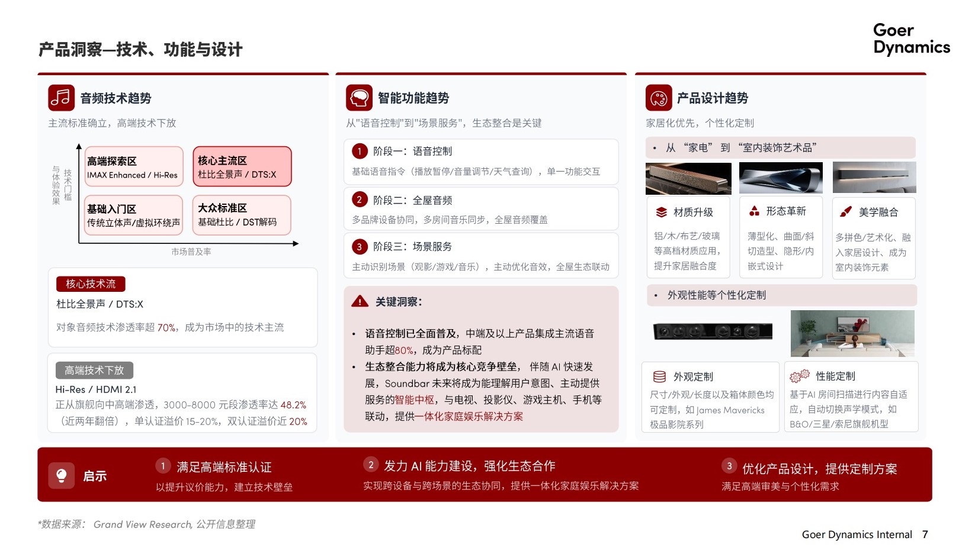Click the 基础入门区 quadrant box

coord(133,215)
